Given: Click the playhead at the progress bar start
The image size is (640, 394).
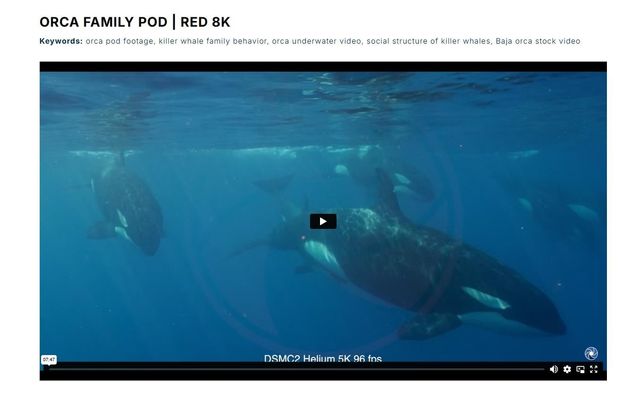Looking at the screenshot, I should 44,369.
